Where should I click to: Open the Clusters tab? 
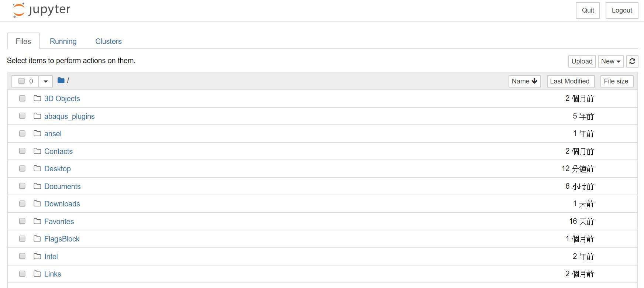pyautogui.click(x=109, y=41)
